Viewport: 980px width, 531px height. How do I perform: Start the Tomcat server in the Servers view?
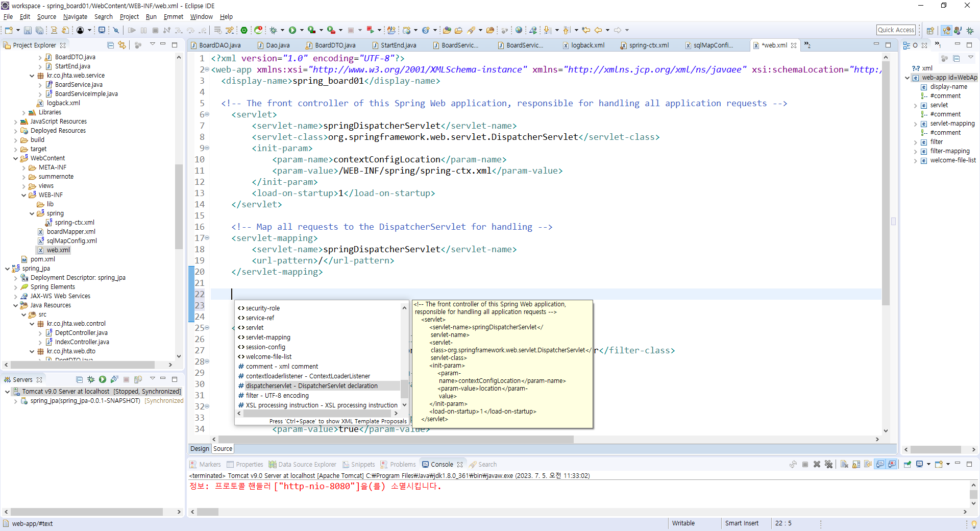(102, 380)
